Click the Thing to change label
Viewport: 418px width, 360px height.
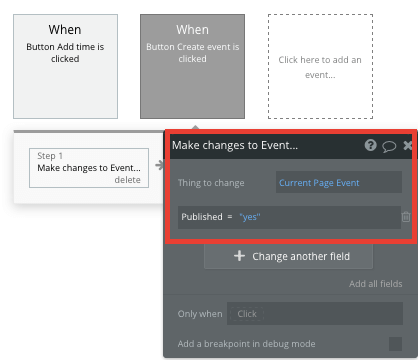click(211, 183)
